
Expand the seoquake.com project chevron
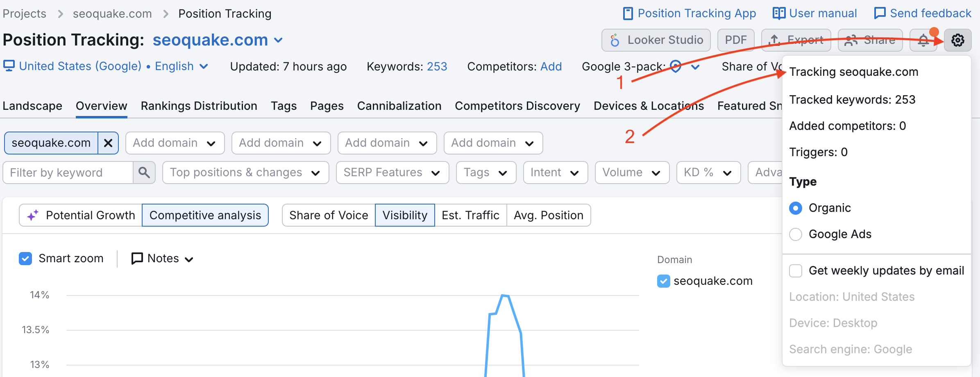tap(278, 40)
